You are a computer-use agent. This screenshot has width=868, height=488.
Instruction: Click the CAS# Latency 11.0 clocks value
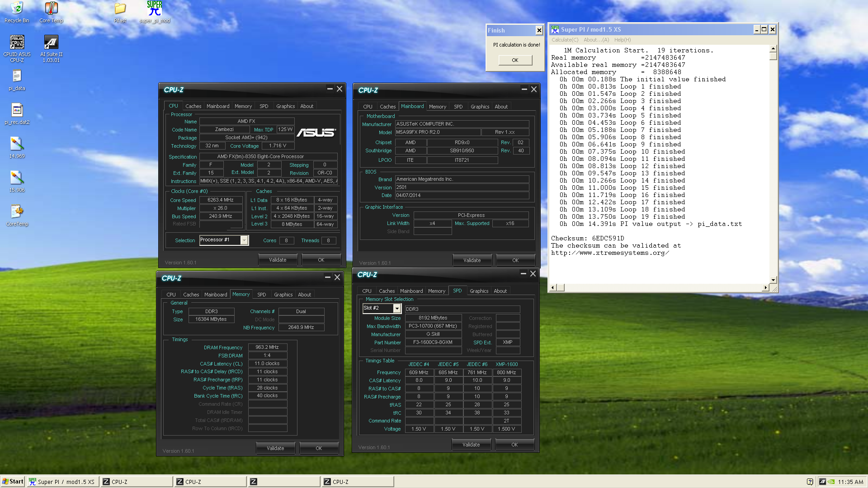click(267, 363)
